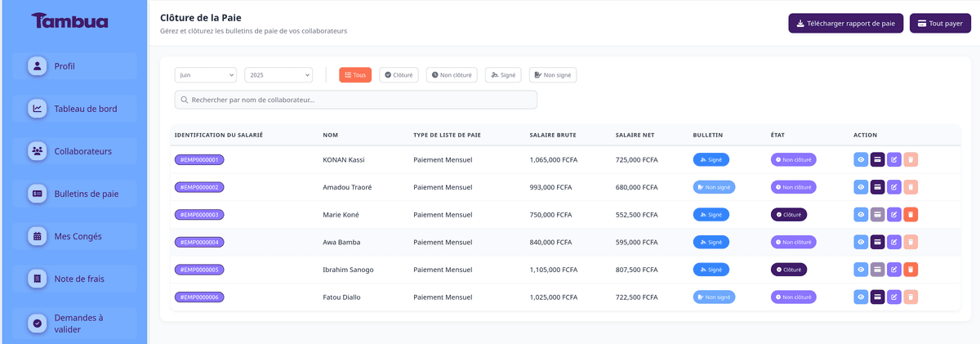The height and width of the screenshot is (344, 980).
Task: Expand the year dropdown showing 2025
Action: coord(278,75)
